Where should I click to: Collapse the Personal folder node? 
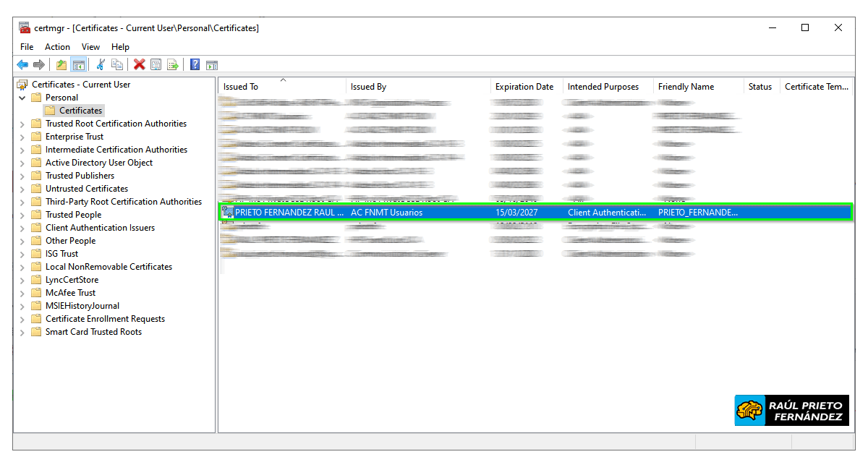click(x=22, y=98)
